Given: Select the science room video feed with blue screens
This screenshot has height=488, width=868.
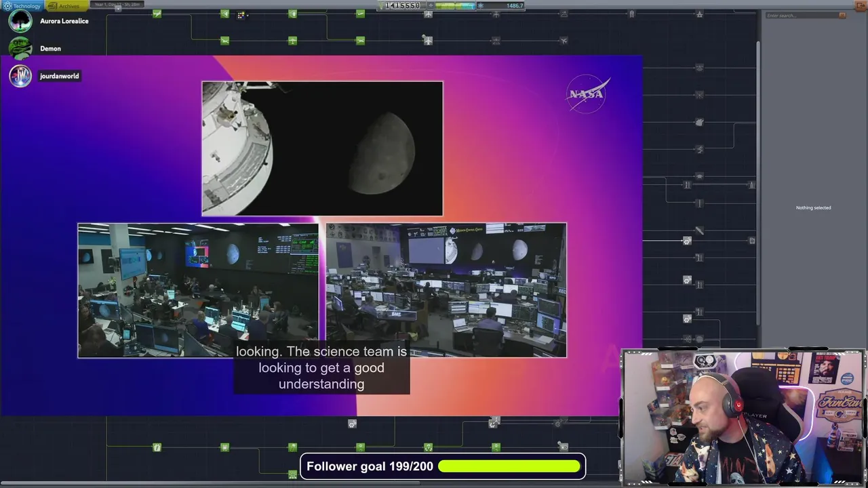Looking at the screenshot, I should tap(197, 290).
